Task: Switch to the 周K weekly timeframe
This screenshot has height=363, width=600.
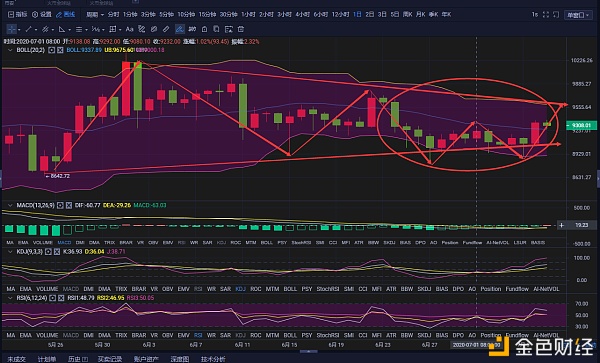Action: pyautogui.click(x=407, y=15)
